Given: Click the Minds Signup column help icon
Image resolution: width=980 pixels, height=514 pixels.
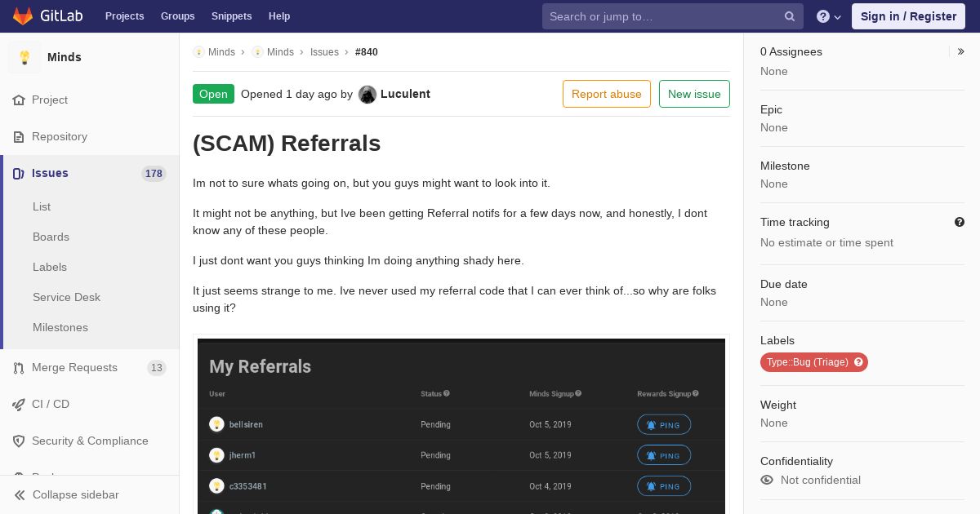Looking at the screenshot, I should pos(578,393).
